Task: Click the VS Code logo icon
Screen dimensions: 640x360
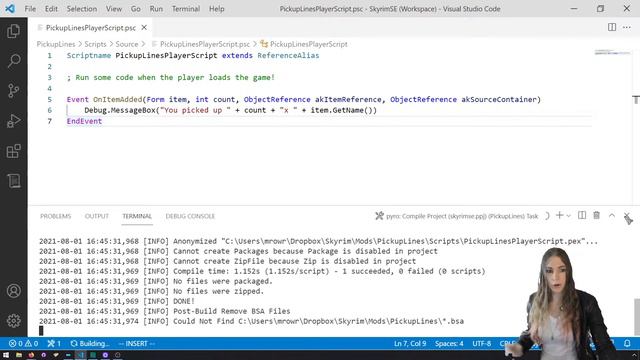Action: (10, 9)
